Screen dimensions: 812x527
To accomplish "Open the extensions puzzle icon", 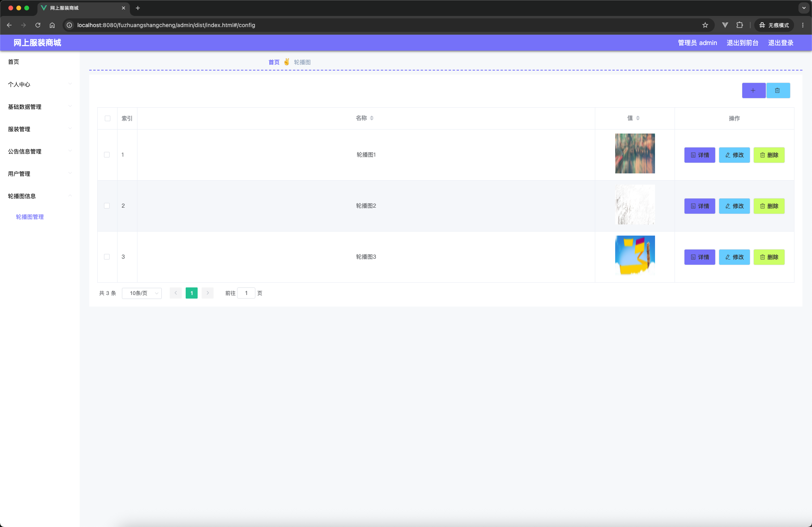I will click(740, 25).
